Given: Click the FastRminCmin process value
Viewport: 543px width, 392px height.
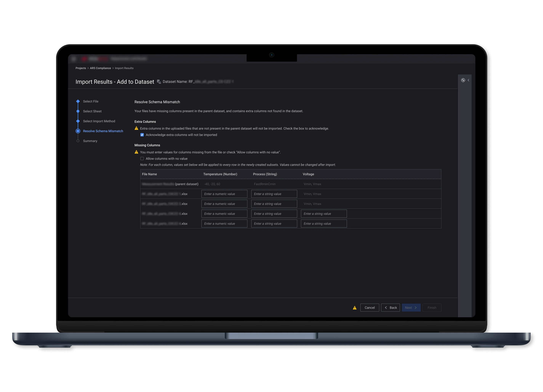Looking at the screenshot, I should (265, 184).
